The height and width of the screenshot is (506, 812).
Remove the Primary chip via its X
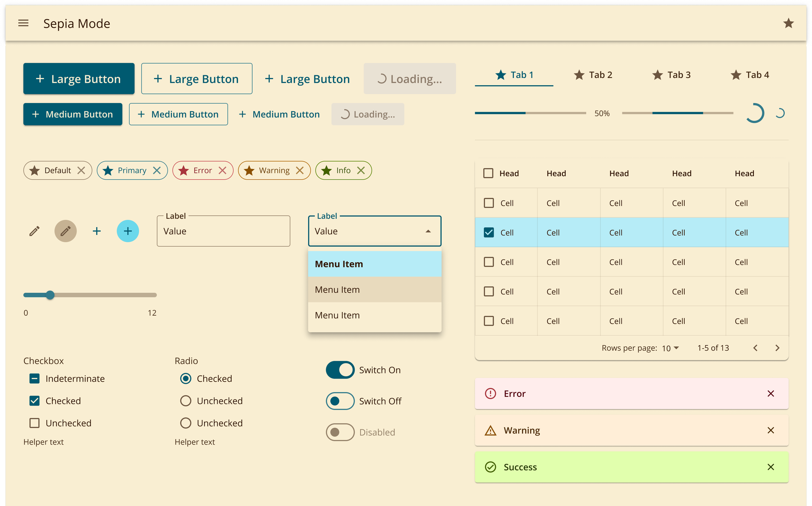157,170
